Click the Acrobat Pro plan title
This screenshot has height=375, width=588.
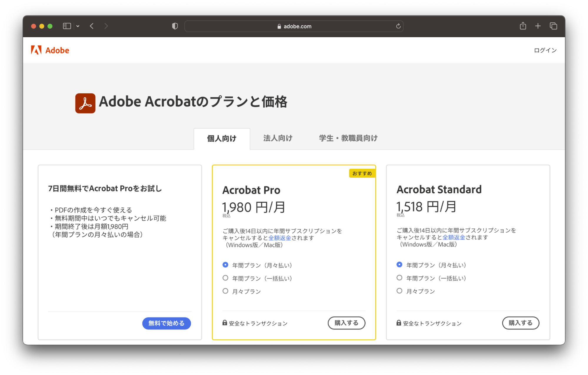[251, 190]
